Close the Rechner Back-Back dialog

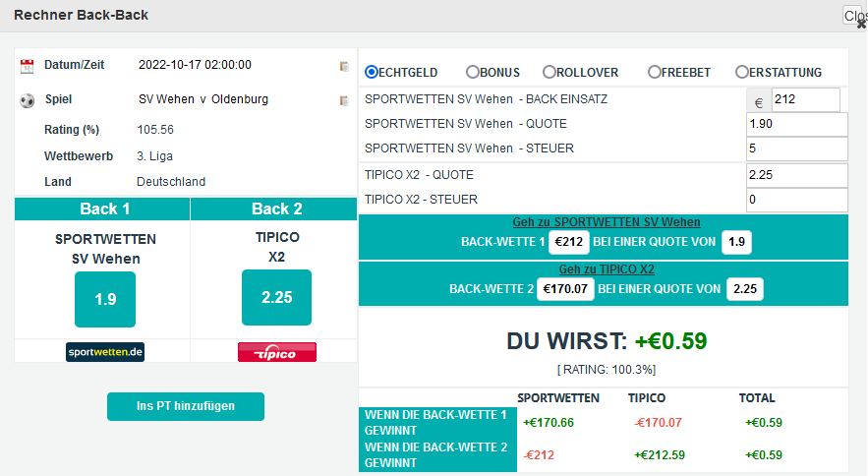click(855, 16)
